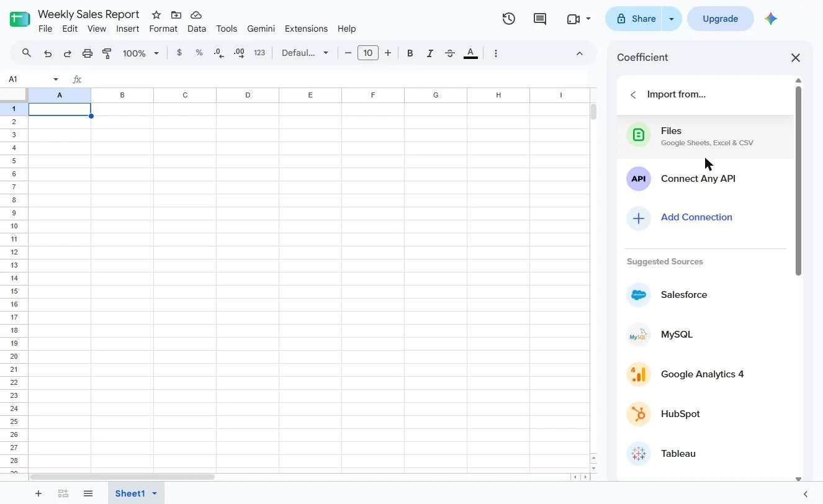The height and width of the screenshot is (504, 823).
Task: Click the search menus magnifier icon
Action: tap(27, 53)
